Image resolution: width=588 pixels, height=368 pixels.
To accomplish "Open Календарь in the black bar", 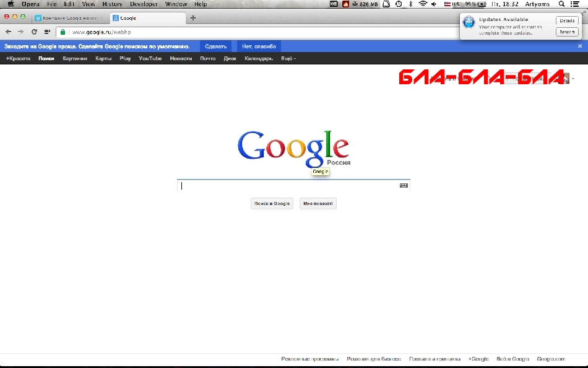I will (x=259, y=58).
